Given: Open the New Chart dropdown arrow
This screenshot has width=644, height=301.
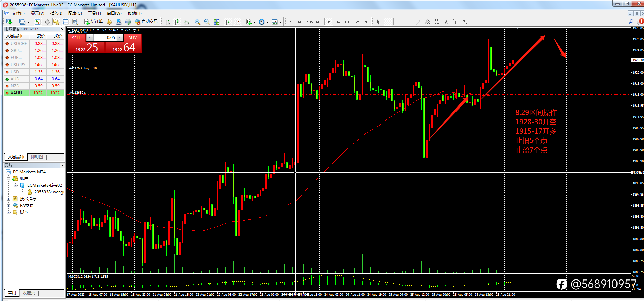Looking at the screenshot, I should [15, 22].
